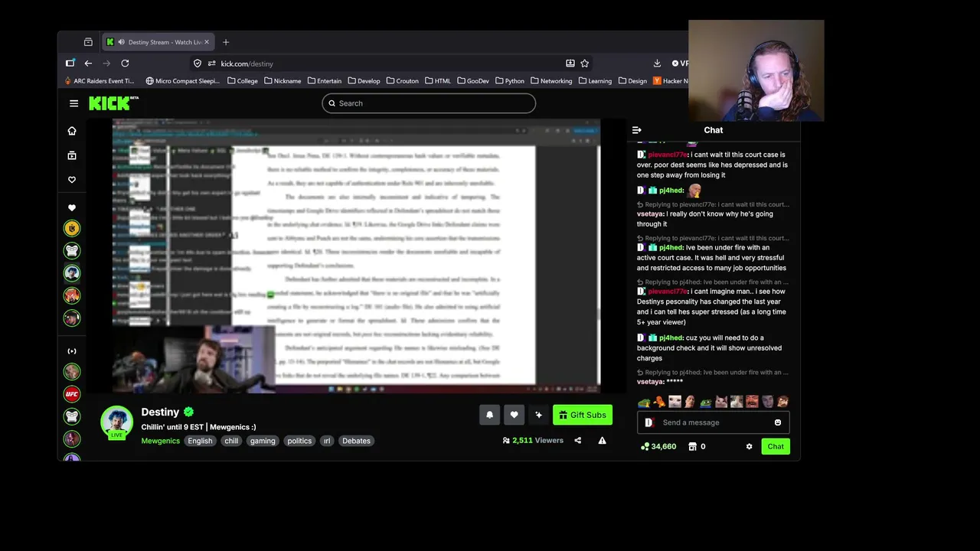Click the address bar shield icon
Image resolution: width=980 pixels, height=551 pixels.
pyautogui.click(x=198, y=64)
